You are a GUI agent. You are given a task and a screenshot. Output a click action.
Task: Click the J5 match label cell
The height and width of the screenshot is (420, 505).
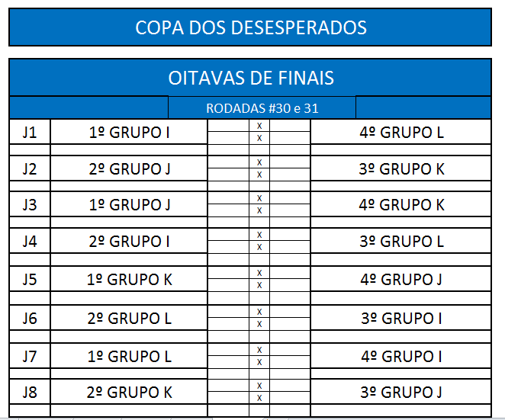(x=30, y=279)
